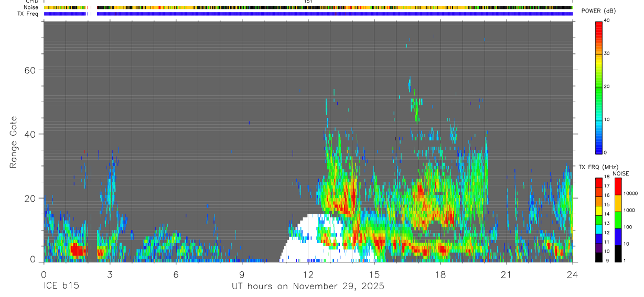
Task: Click the UT hours date axis title
Action: coord(308,287)
